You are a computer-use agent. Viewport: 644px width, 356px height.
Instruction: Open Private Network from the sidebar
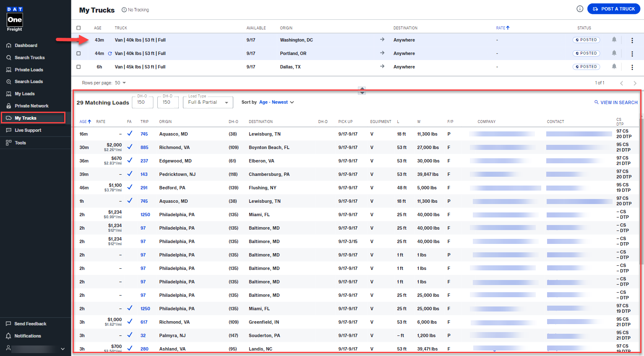(31, 106)
